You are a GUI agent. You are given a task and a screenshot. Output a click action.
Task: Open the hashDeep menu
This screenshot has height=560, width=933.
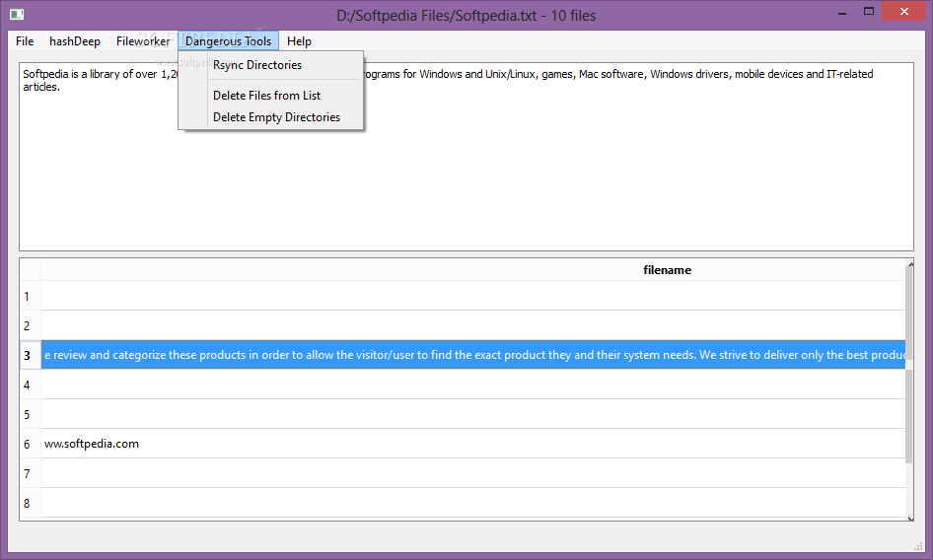(74, 41)
